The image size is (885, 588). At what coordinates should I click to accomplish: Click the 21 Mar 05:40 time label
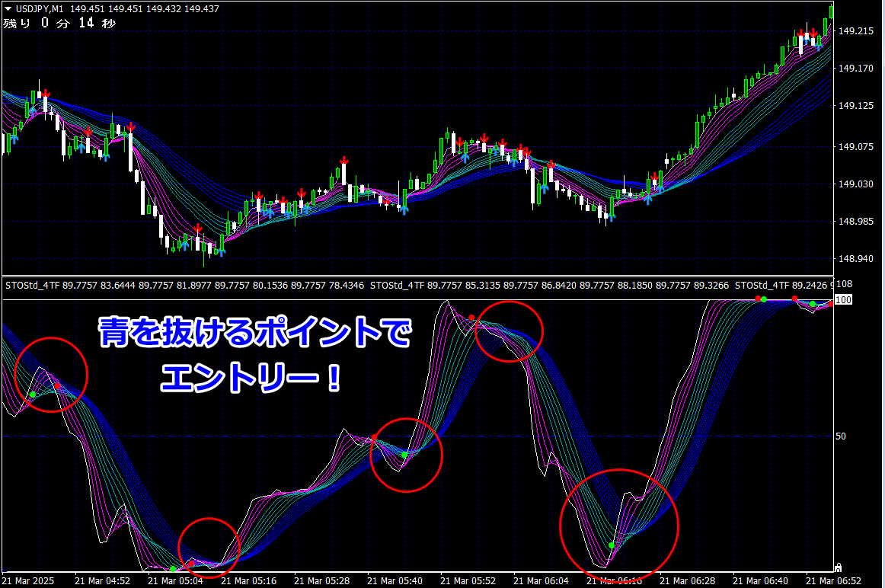click(395, 580)
